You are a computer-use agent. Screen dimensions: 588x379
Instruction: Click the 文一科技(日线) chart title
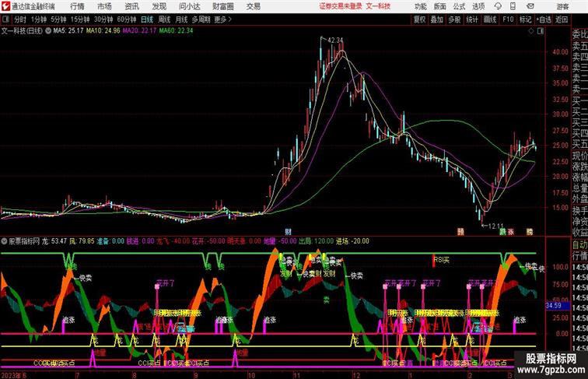[22, 31]
